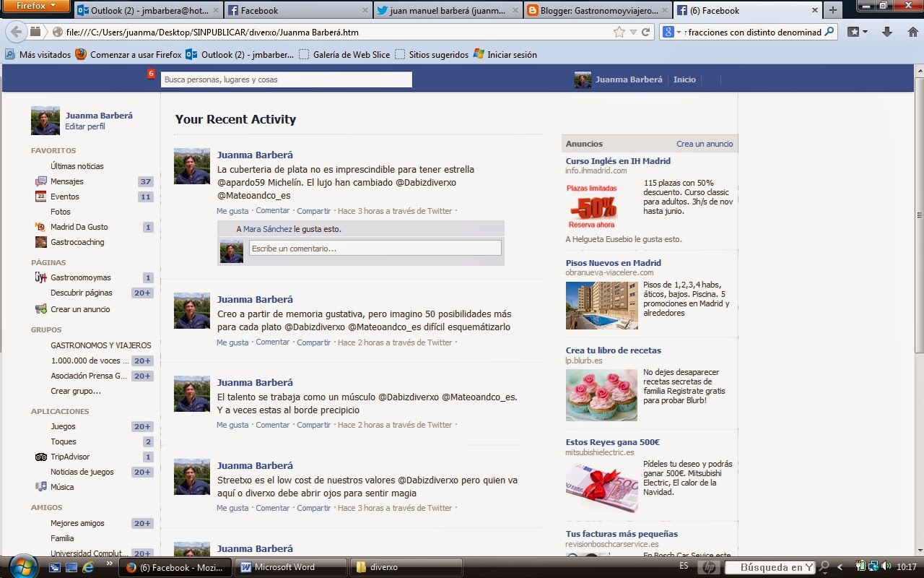Click the red notifications badge showing 6
Image resolution: width=924 pixels, height=578 pixels.
[151, 73]
